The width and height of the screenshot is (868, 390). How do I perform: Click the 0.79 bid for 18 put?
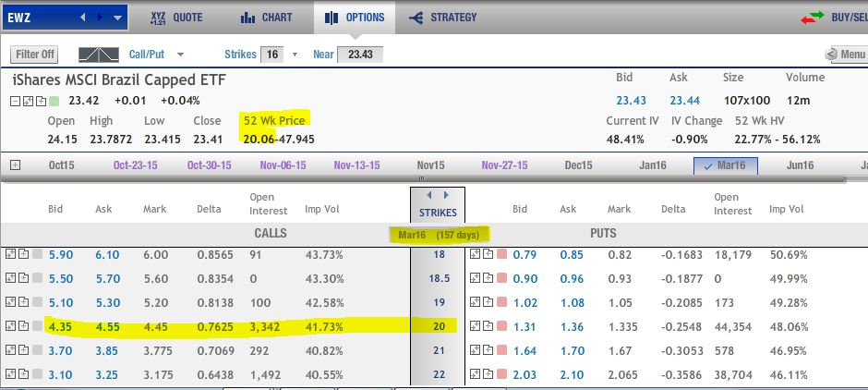[524, 254]
